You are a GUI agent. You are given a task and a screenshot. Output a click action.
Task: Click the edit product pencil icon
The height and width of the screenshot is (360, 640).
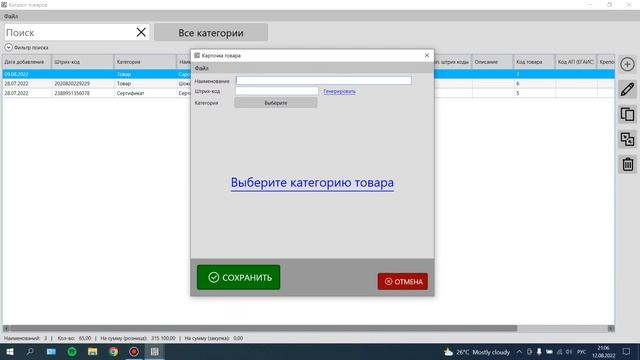tap(627, 89)
